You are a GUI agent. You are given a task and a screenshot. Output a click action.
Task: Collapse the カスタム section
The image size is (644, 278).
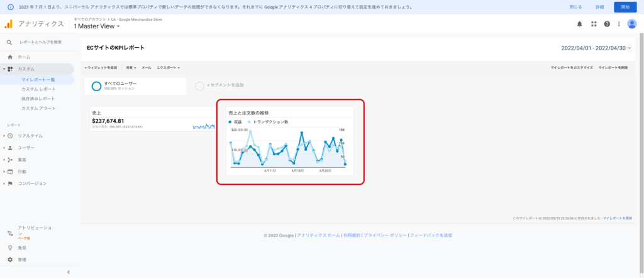pyautogui.click(x=4, y=69)
